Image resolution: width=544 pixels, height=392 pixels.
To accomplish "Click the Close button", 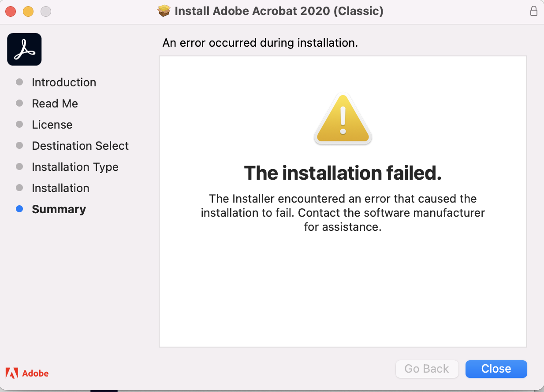I will 496,369.
